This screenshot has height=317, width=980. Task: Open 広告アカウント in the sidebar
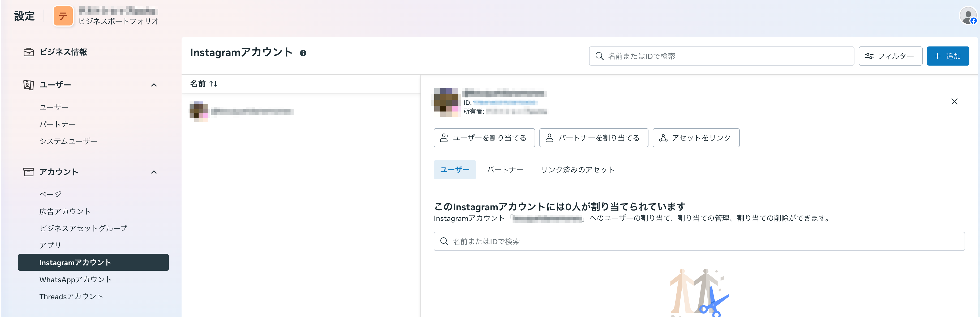(65, 211)
